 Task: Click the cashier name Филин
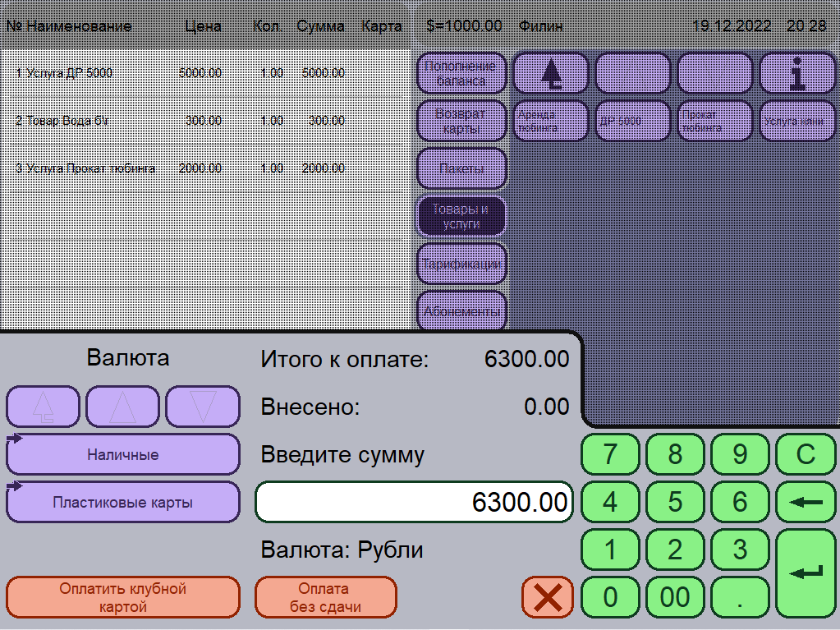(x=541, y=25)
